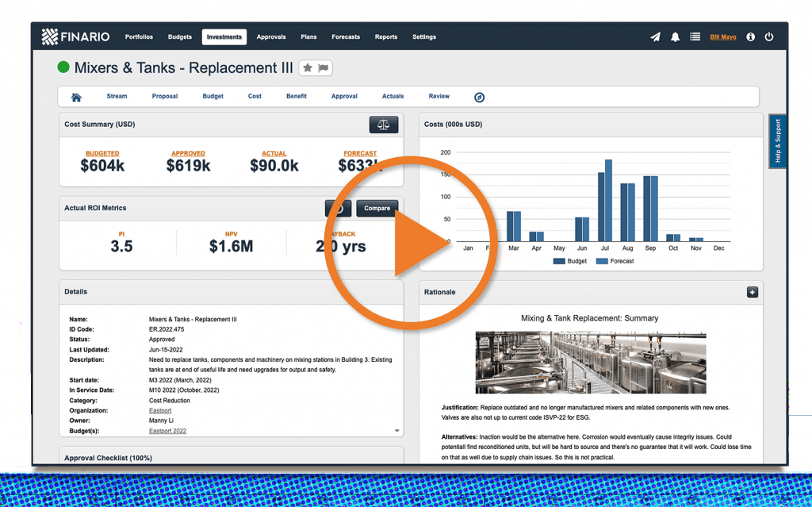Open the Eastport 2022 budget link

[168, 431]
